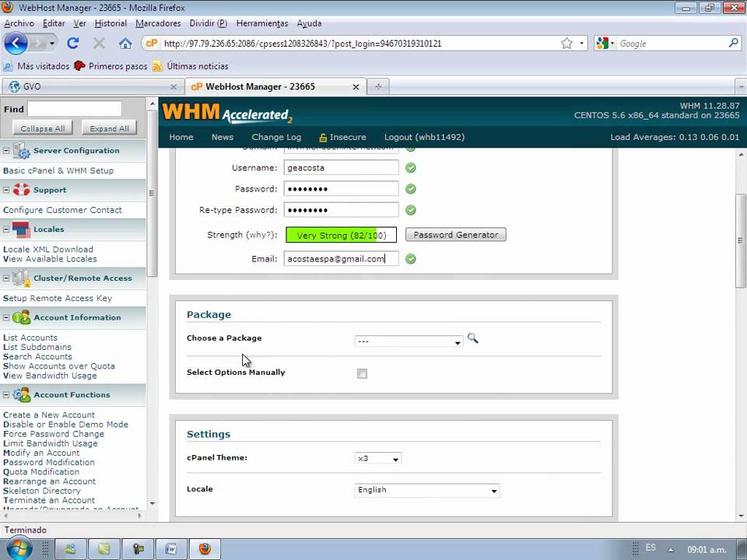
Task: Click the Username input field
Action: tap(341, 168)
